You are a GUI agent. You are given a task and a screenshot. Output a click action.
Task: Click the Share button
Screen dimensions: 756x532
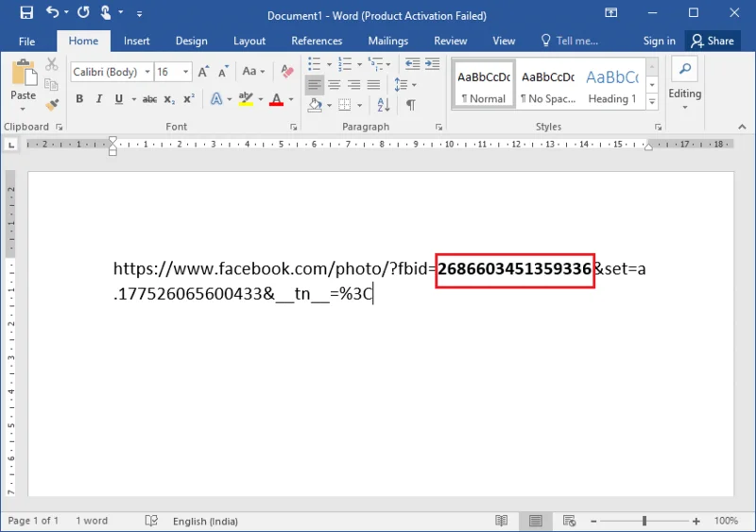(x=712, y=41)
